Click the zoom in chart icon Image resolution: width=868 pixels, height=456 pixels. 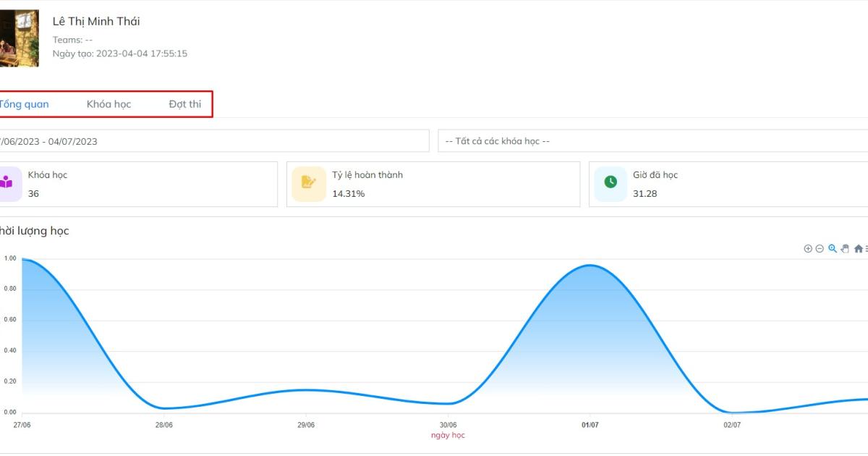click(808, 249)
